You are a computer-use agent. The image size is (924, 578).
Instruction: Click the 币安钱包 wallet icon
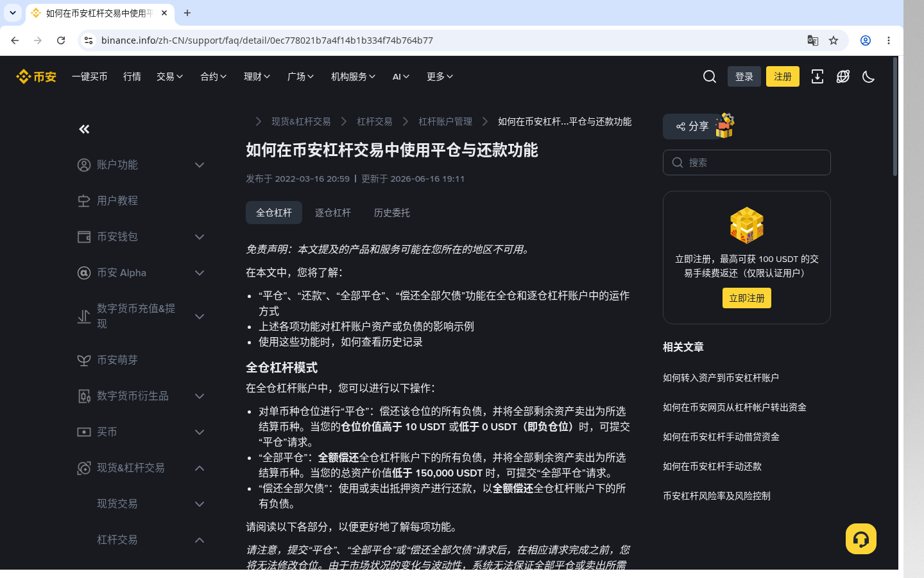84,237
